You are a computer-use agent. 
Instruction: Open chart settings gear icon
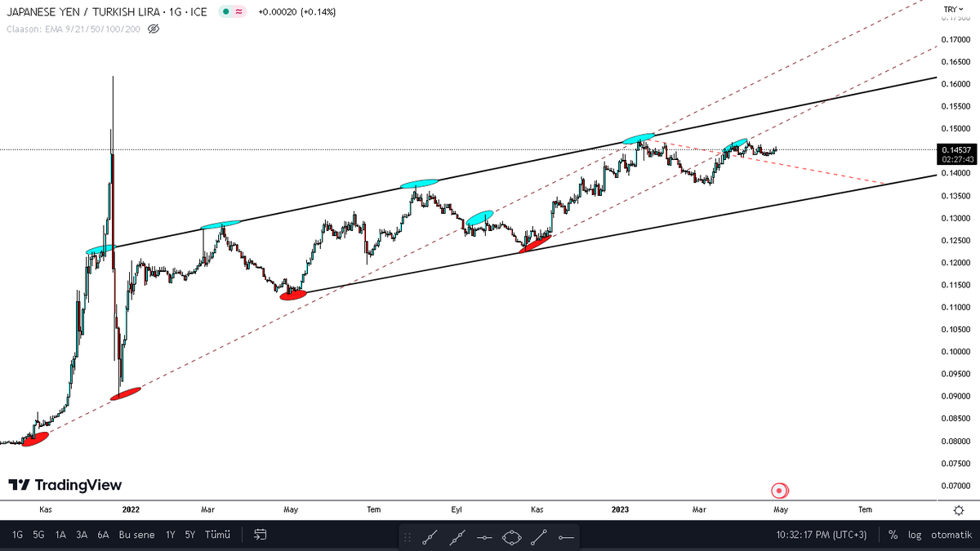click(958, 509)
